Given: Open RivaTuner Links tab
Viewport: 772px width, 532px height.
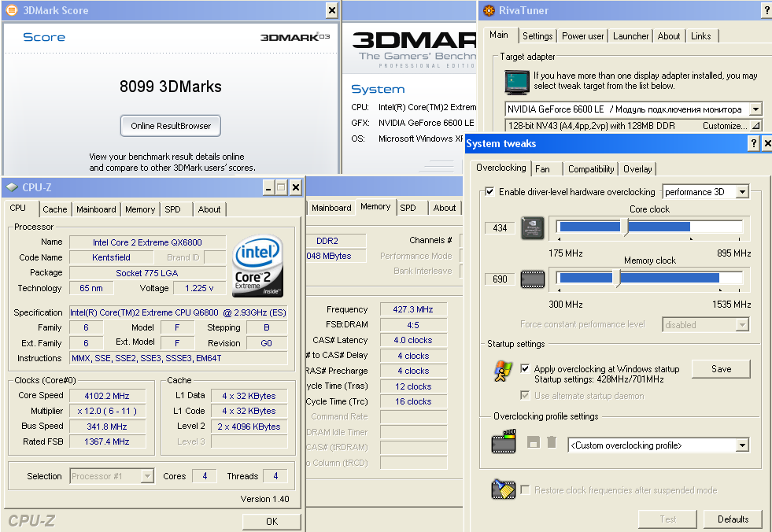Looking at the screenshot, I should coord(700,36).
